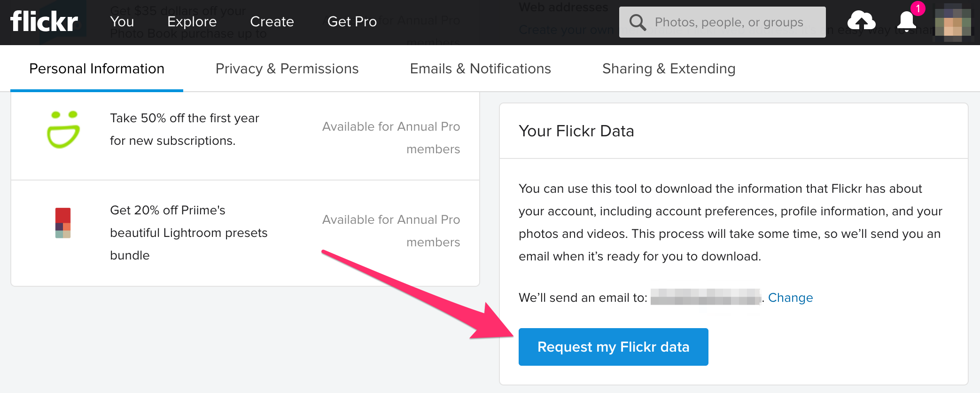The height and width of the screenshot is (393, 980).
Task: Open the You menu
Action: (122, 22)
